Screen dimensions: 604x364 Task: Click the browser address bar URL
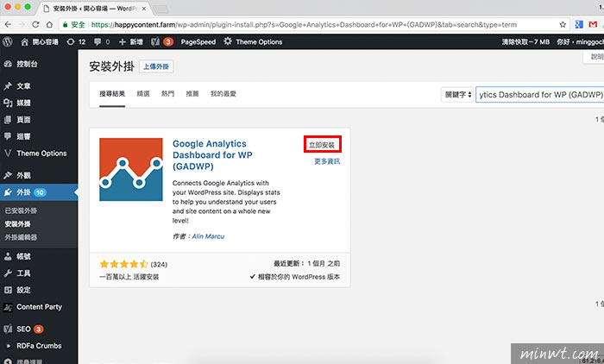click(304, 25)
